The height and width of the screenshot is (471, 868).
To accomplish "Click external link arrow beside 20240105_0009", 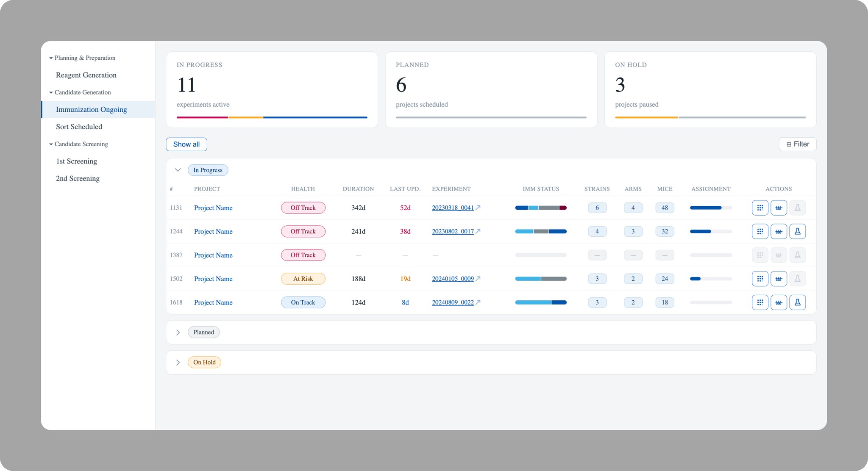I will click(478, 279).
